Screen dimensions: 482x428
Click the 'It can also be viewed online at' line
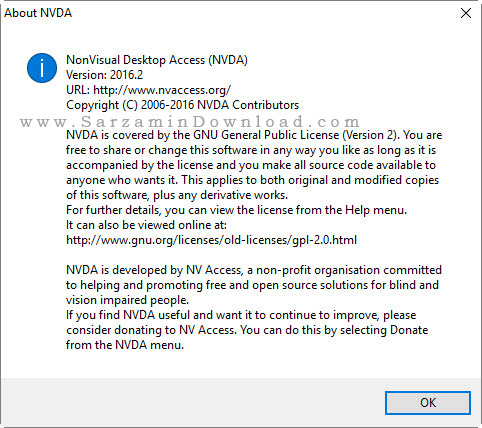[x=146, y=225]
